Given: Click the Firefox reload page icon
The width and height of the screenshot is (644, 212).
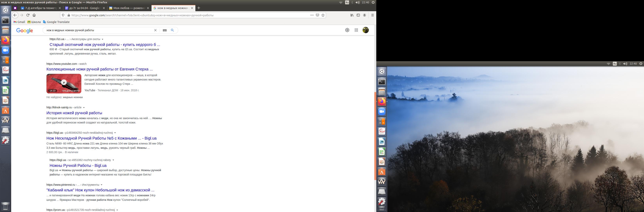Looking at the screenshot, I should point(28,15).
